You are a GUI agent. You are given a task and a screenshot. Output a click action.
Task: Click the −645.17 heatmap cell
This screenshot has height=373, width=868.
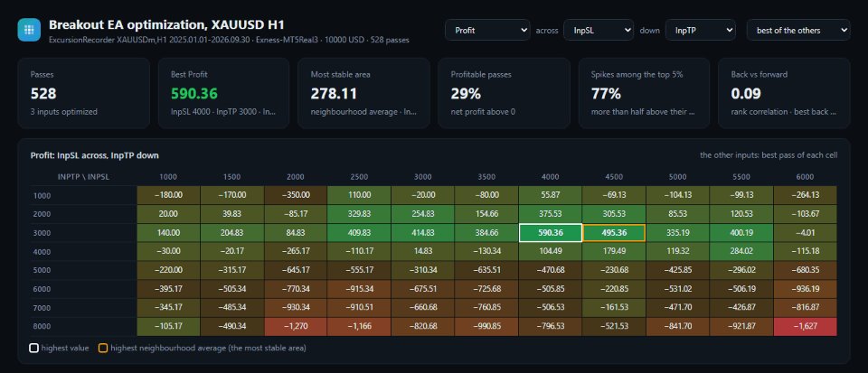click(x=296, y=270)
